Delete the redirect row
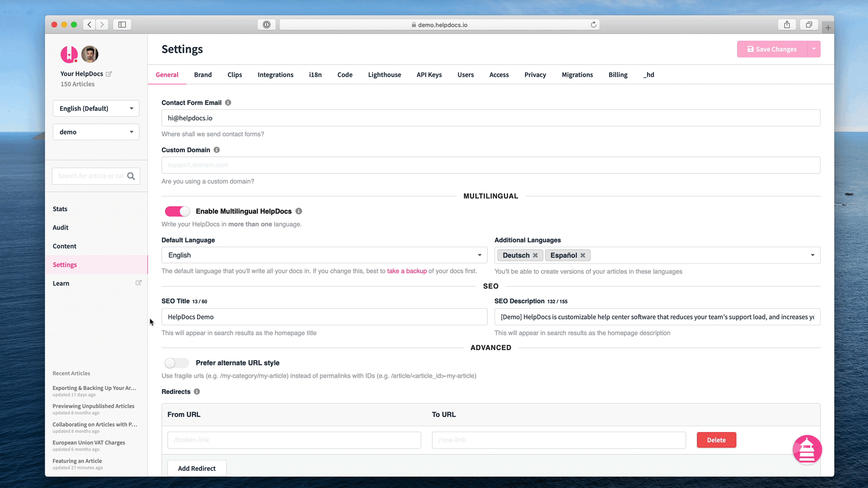 coord(716,440)
